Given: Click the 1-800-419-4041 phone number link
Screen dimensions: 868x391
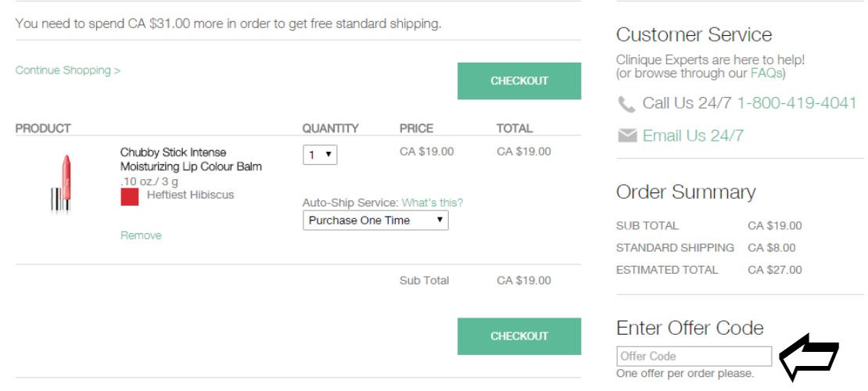Looking at the screenshot, I should click(x=797, y=103).
